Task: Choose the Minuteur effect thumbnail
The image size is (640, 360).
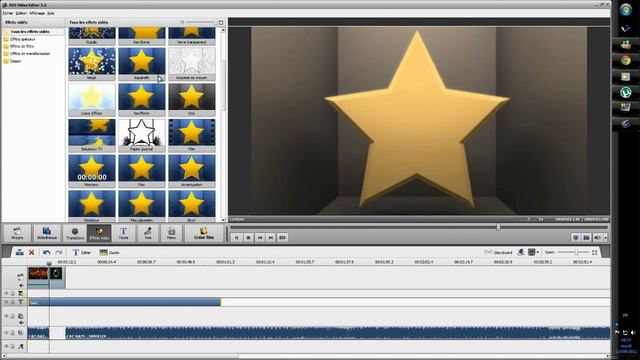Action: point(92,171)
